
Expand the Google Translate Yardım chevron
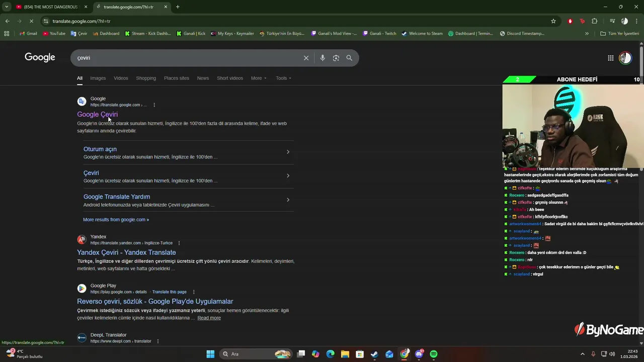coord(288,200)
